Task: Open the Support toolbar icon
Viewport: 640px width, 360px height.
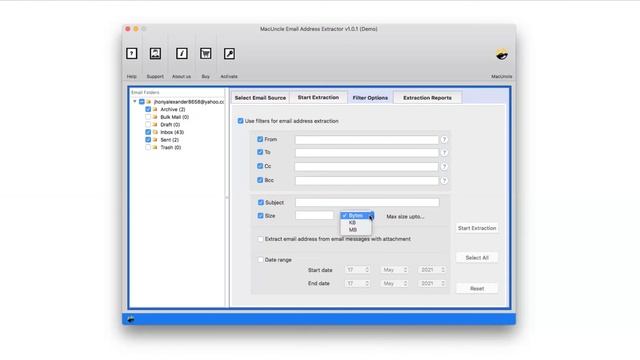Action: (155, 53)
